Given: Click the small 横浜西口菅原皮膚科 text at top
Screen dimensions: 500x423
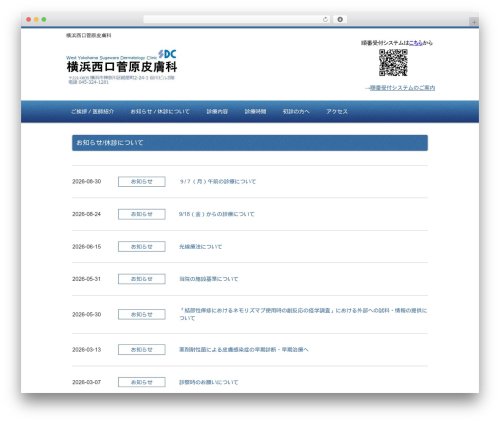Looking at the screenshot, I should (x=89, y=35).
